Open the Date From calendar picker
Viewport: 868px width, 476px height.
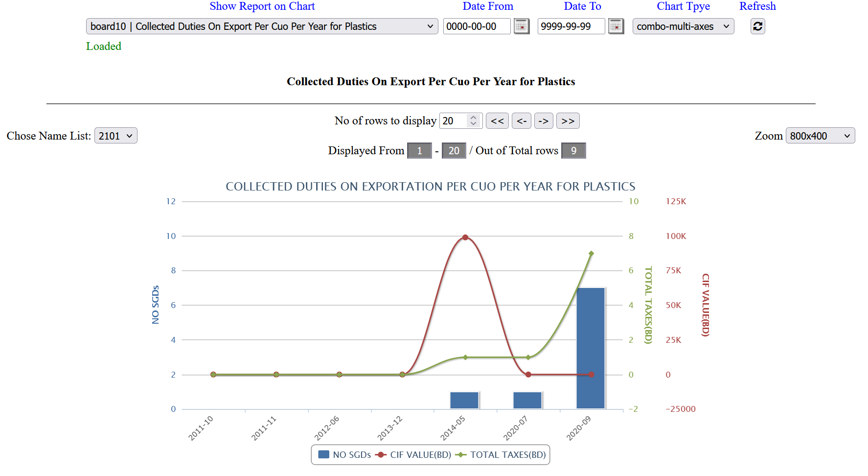coord(522,26)
